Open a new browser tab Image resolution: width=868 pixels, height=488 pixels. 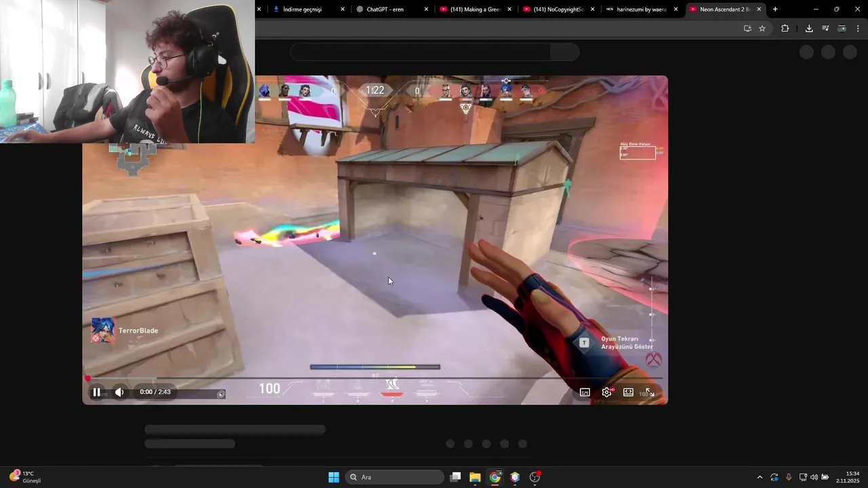pyautogui.click(x=775, y=9)
